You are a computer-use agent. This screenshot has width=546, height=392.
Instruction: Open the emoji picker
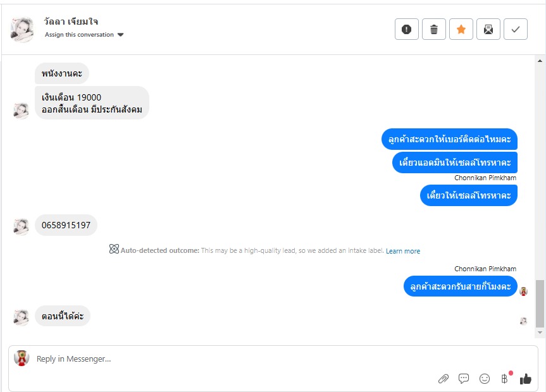[485, 379]
